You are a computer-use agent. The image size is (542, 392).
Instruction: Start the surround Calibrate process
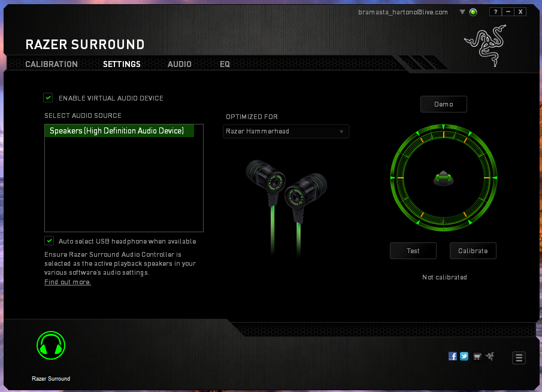473,251
